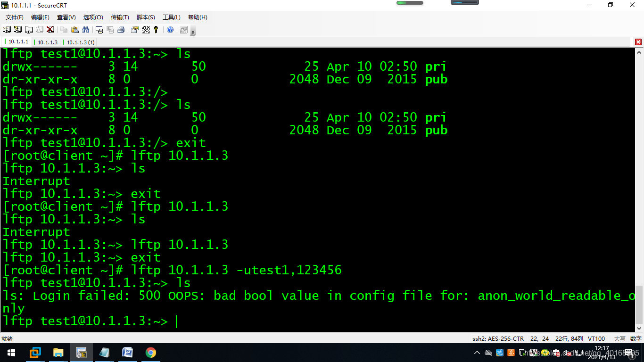Click the SecureCRT taskbar icon
This screenshot has height=362, width=644.
coord(82,353)
